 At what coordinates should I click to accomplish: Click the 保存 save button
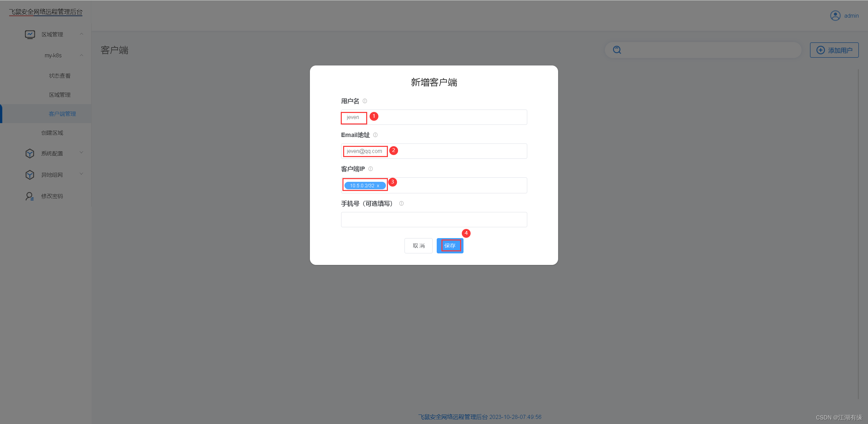tap(450, 246)
